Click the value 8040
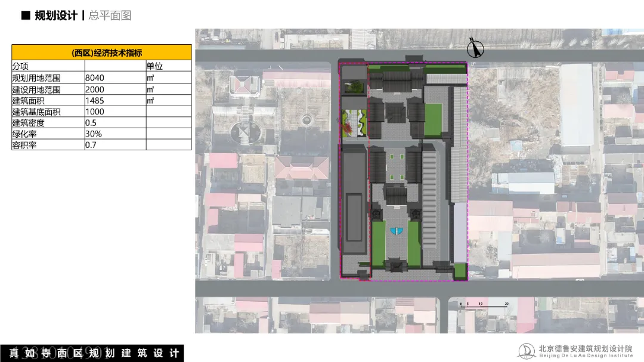Viewport: 644px width, 362px height. [x=94, y=78]
